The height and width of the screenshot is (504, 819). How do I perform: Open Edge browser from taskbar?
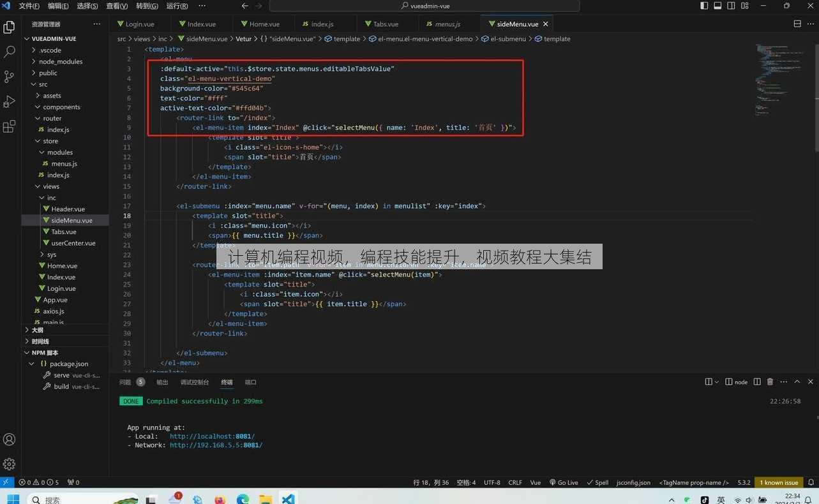(243, 499)
